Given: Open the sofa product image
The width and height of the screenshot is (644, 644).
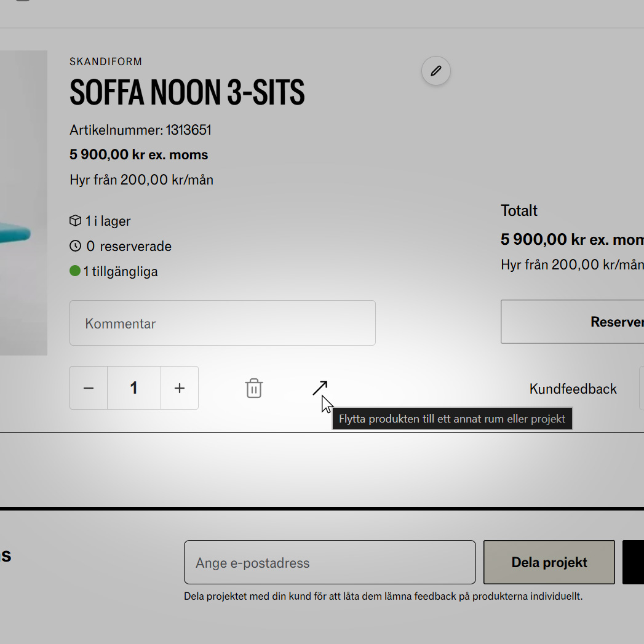Looking at the screenshot, I should (x=23, y=203).
